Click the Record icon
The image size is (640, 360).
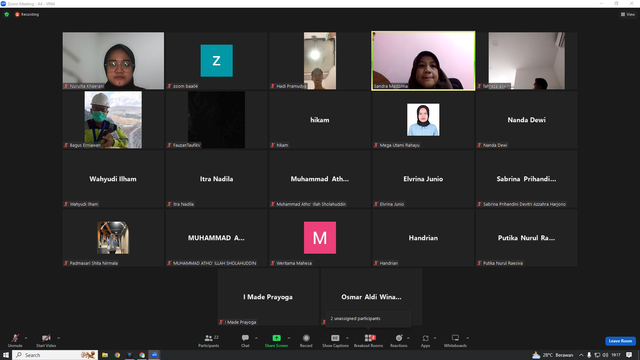tap(306, 338)
